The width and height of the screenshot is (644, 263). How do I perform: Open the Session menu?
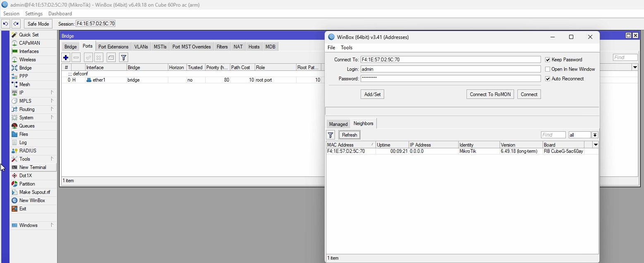(x=11, y=14)
